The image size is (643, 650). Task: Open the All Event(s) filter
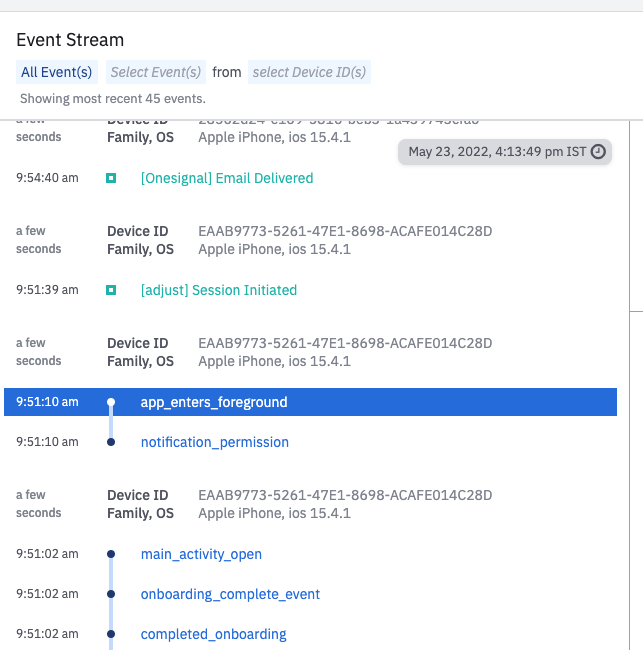(57, 72)
